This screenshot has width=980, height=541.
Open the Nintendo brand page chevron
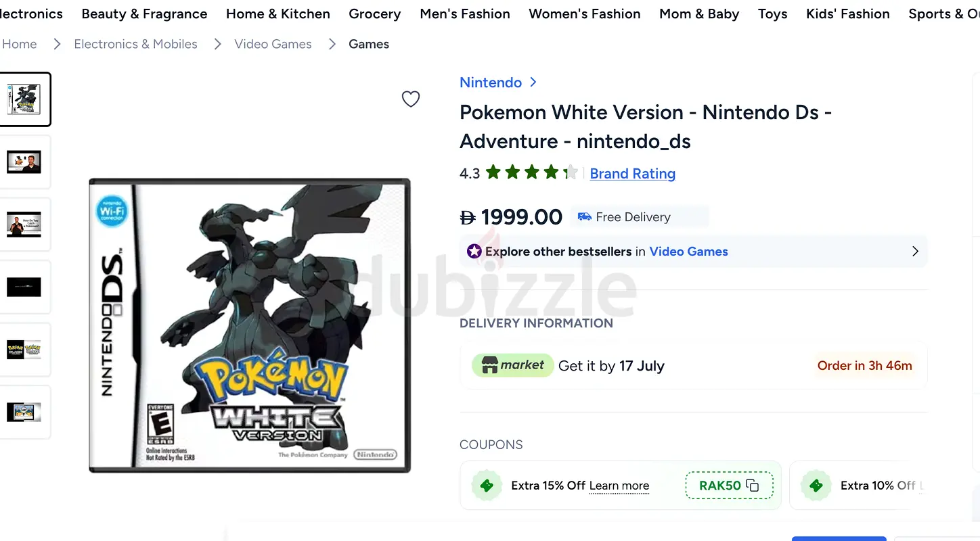(533, 83)
